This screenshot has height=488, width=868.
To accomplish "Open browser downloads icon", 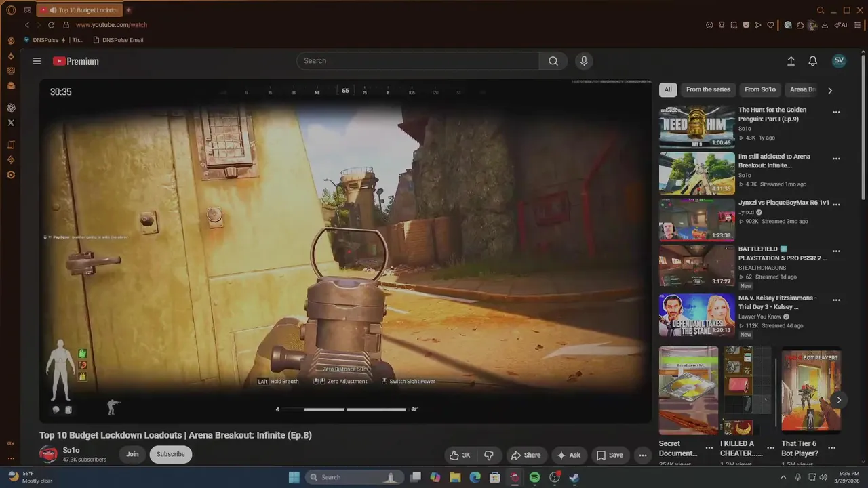I will 825,25.
